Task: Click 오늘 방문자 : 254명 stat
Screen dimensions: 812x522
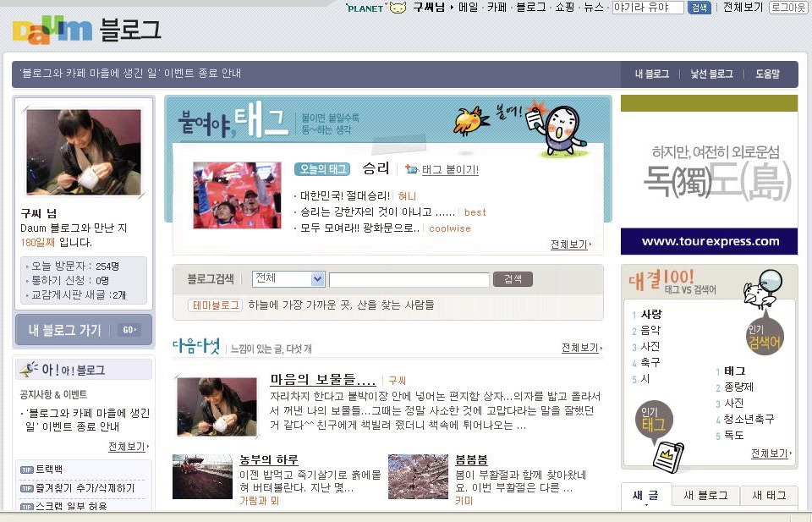Action: tap(75, 266)
